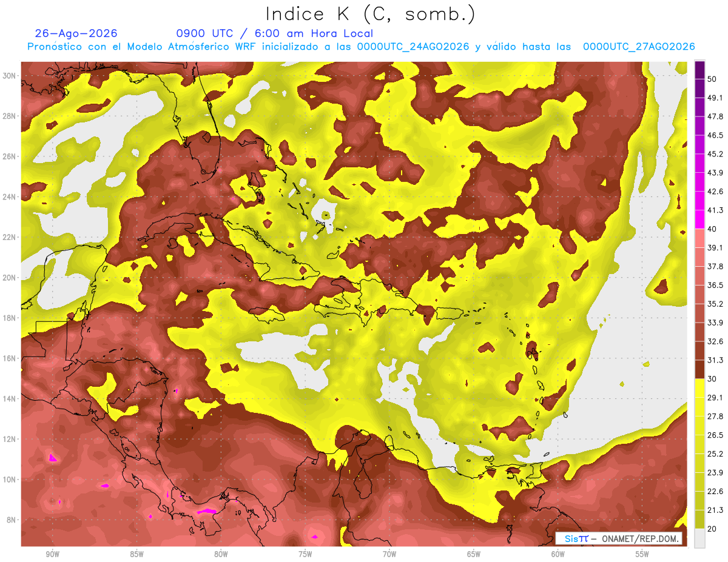Click the colorbar value label '26.5'
This screenshot has height=562, width=728.
(x=715, y=435)
